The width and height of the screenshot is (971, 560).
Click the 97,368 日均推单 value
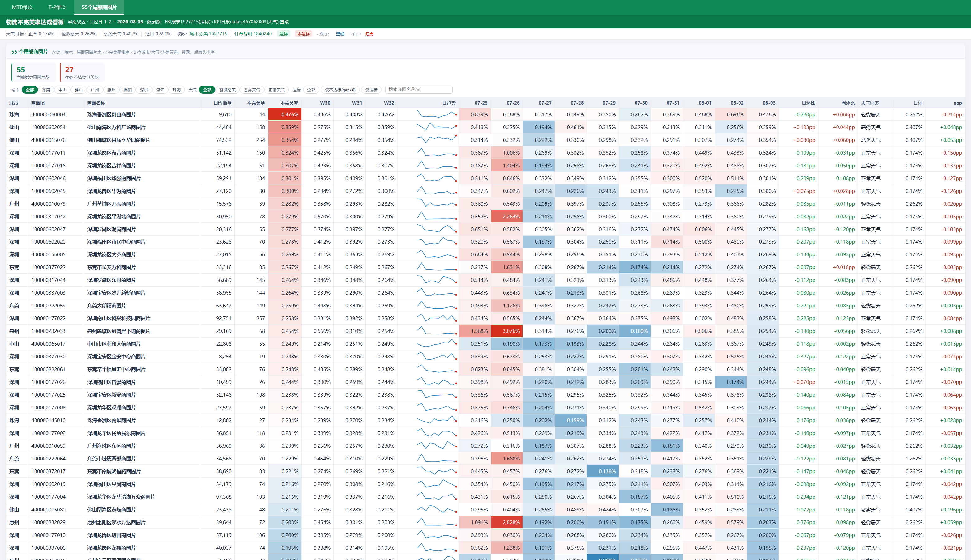(223, 497)
